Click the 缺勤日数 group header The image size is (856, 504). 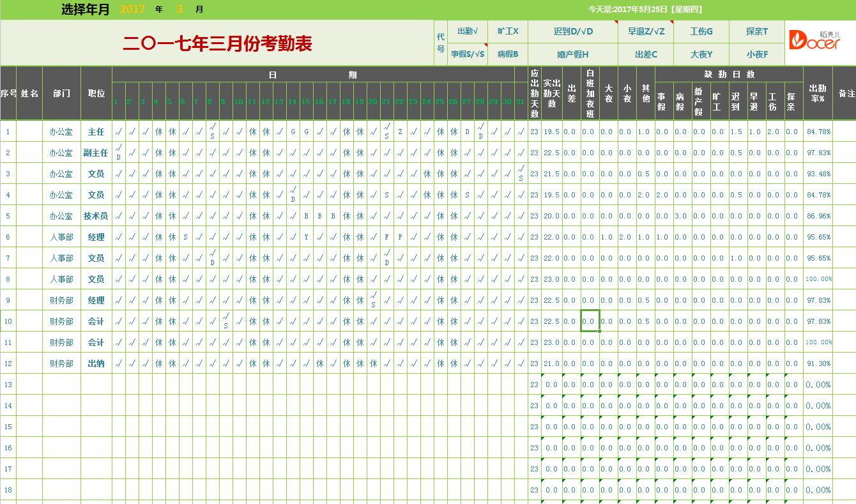[728, 75]
